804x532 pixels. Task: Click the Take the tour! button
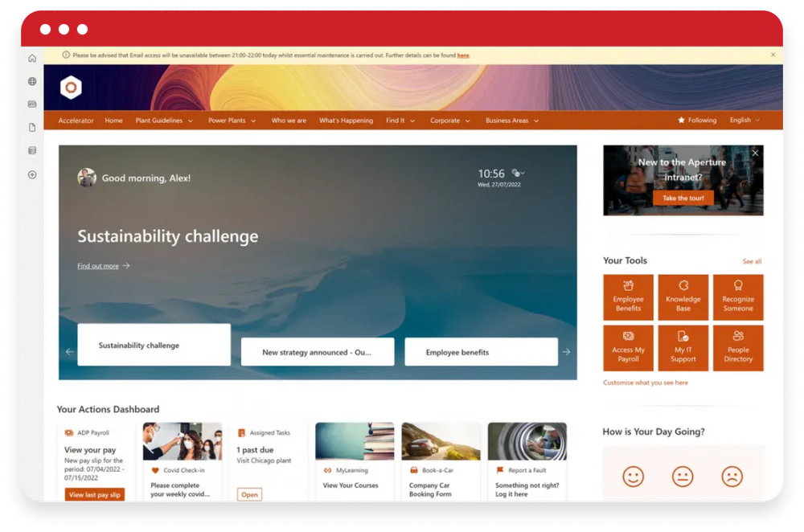pyautogui.click(x=683, y=198)
